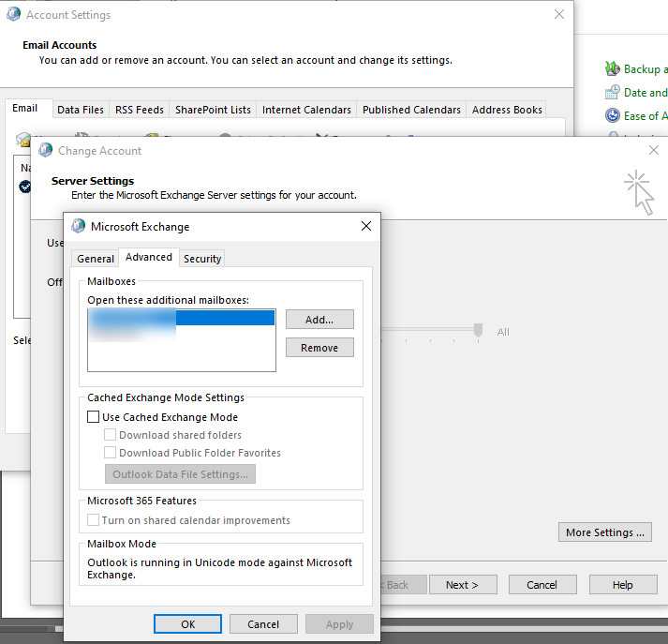This screenshot has width=668, height=644.
Task: Select the default account checkmark icon
Action: pyautogui.click(x=25, y=187)
